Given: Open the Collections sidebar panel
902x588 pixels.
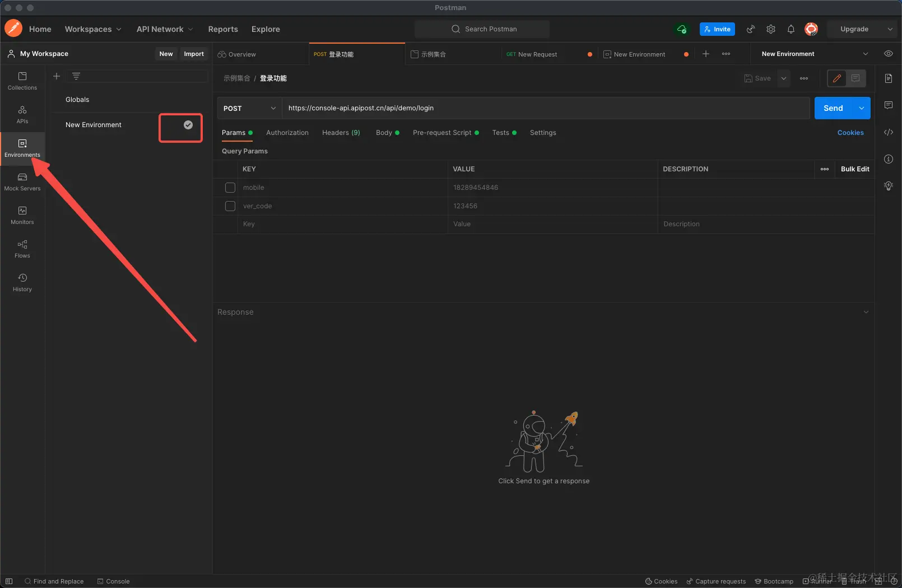Looking at the screenshot, I should pos(22,81).
